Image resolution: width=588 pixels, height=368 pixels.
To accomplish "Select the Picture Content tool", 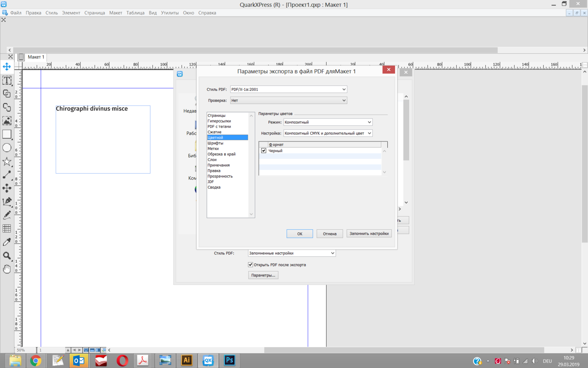I will coord(7,121).
